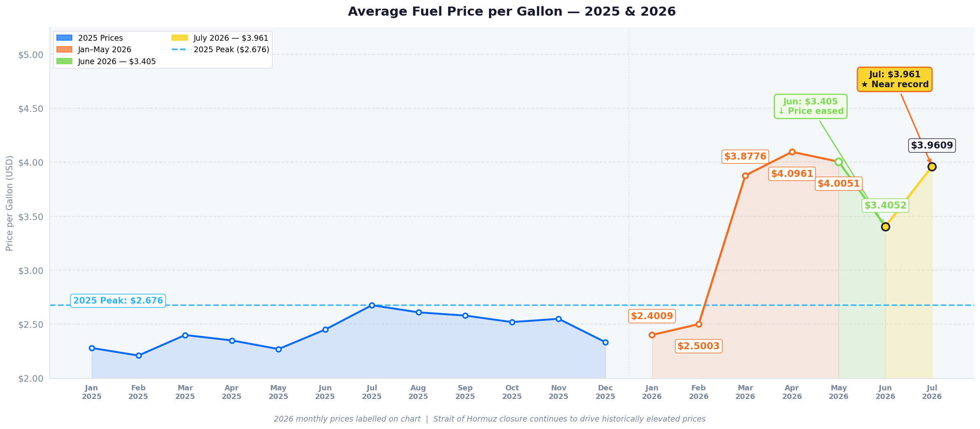Image resolution: width=980 pixels, height=429 pixels.
Task: Click the yellow July 2026 legend swatch
Action: tap(180, 38)
